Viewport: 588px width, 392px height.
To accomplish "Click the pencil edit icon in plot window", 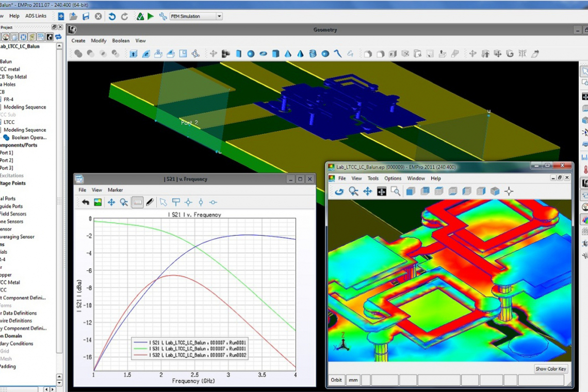I will point(150,203).
